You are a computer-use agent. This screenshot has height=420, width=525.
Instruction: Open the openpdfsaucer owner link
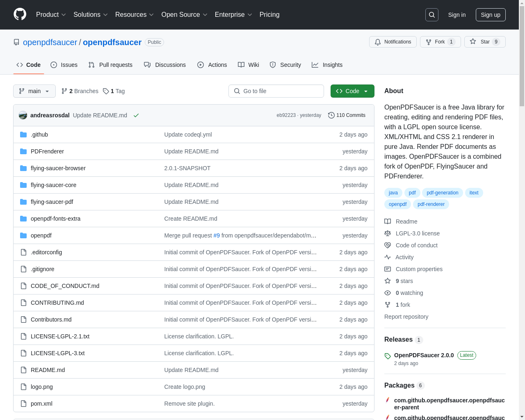(x=50, y=42)
